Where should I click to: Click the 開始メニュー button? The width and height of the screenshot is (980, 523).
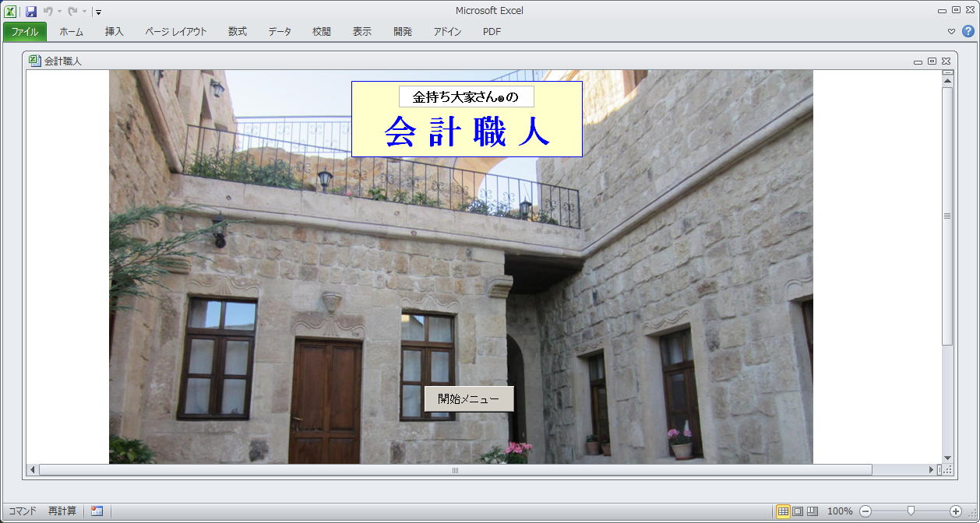[x=469, y=398]
